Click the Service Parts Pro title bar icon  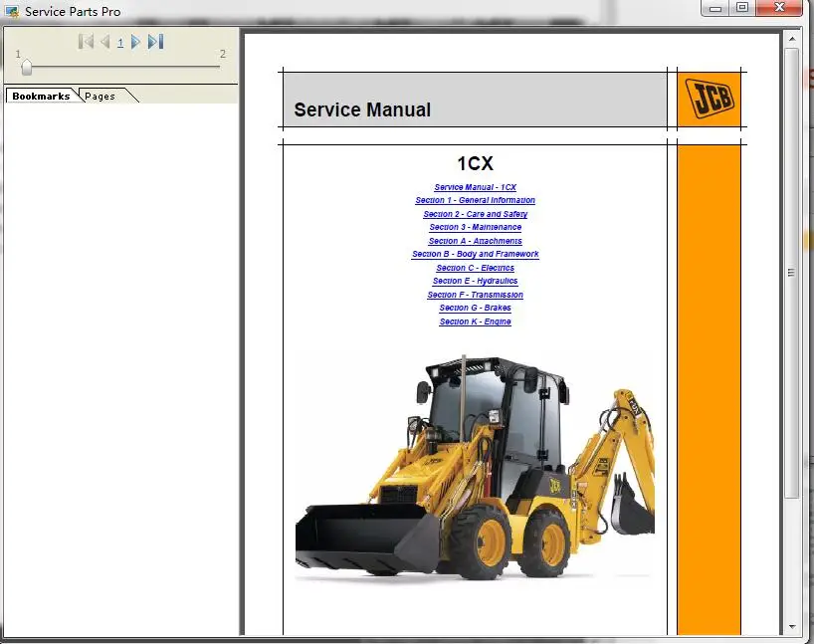coord(13,11)
